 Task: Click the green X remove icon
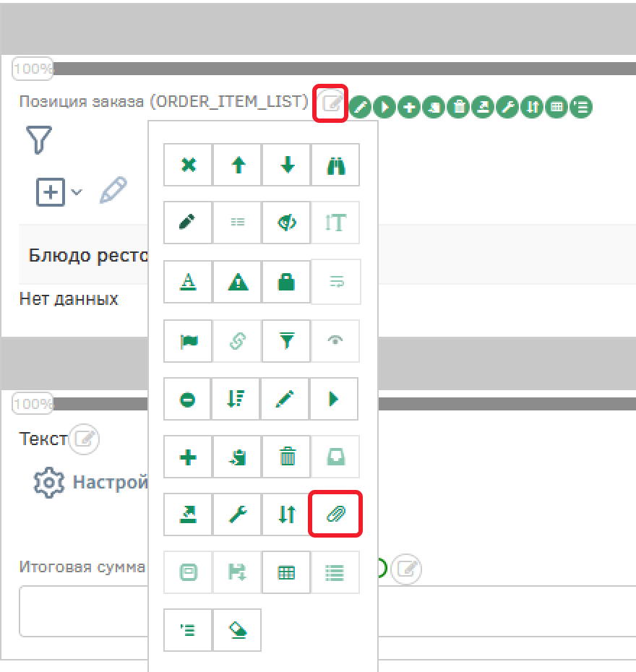click(188, 165)
